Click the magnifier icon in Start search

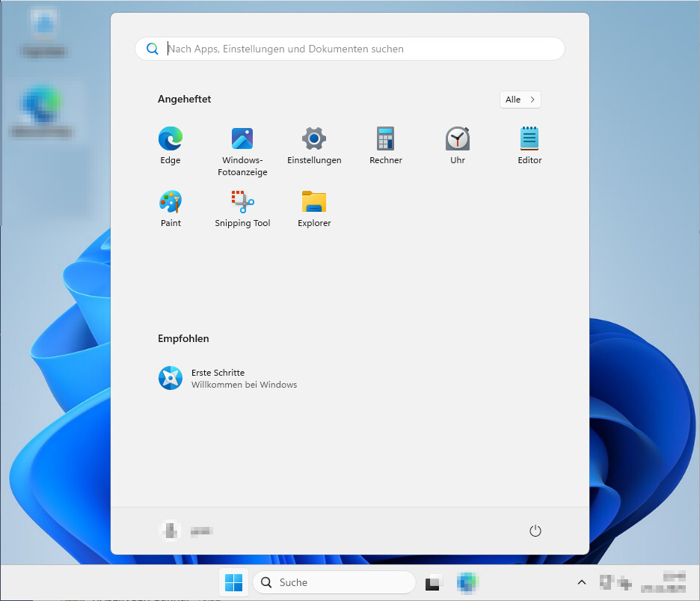[153, 49]
